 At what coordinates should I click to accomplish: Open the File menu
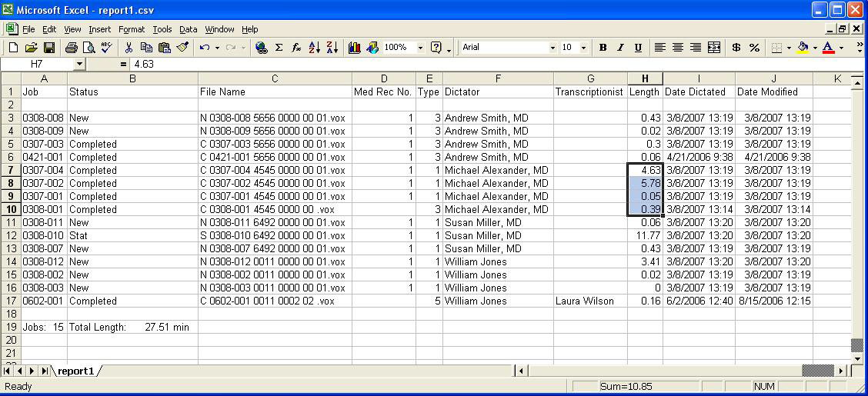coord(28,29)
